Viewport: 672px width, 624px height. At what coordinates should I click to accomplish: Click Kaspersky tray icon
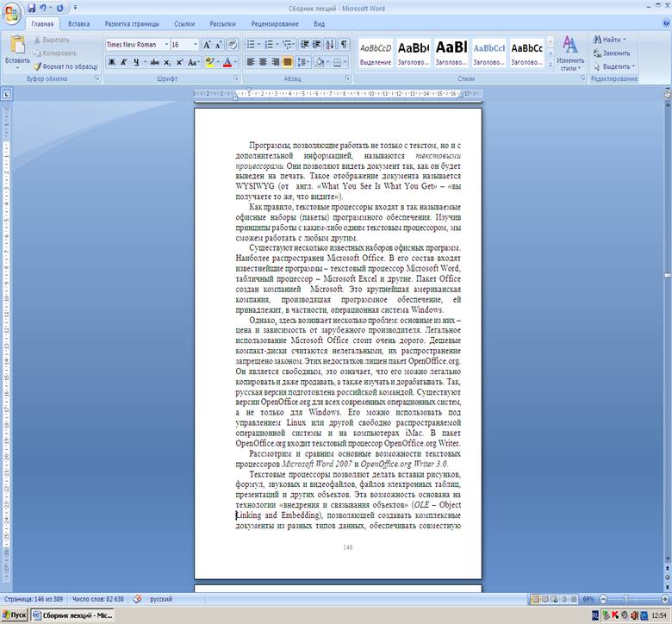615,616
